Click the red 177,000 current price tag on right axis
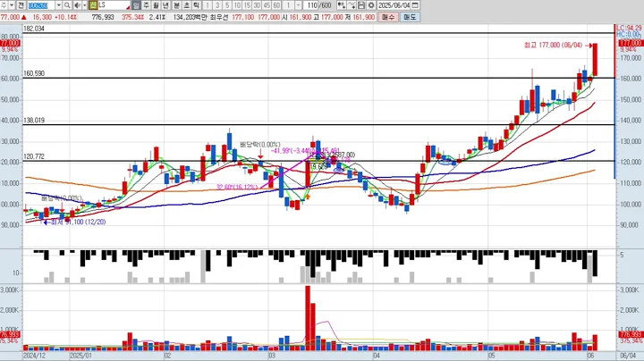This screenshot has height=361, width=644. [x=630, y=43]
